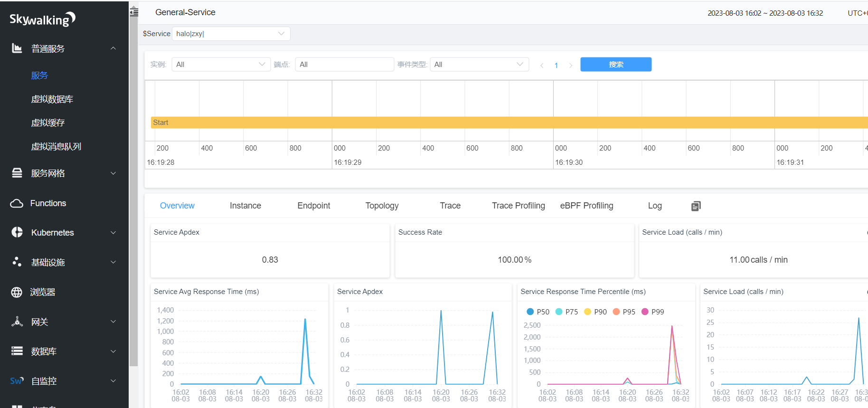Screen dimensions: 868x408
Task: Click the 16:19:29 timeline marker
Action: click(348, 162)
